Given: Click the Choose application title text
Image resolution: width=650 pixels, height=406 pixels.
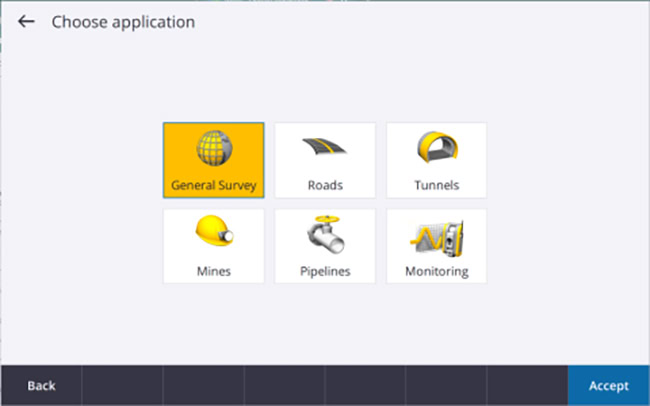Looking at the screenshot, I should coord(123,22).
